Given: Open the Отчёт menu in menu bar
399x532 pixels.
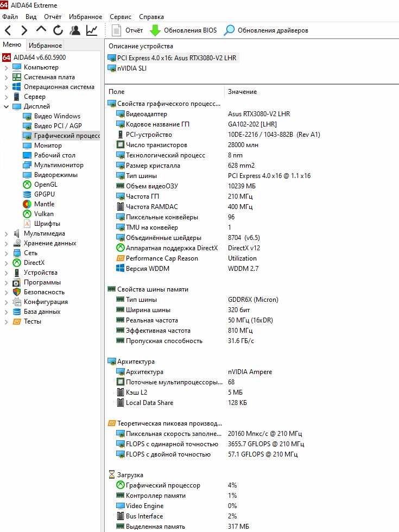Looking at the screenshot, I should [53, 17].
